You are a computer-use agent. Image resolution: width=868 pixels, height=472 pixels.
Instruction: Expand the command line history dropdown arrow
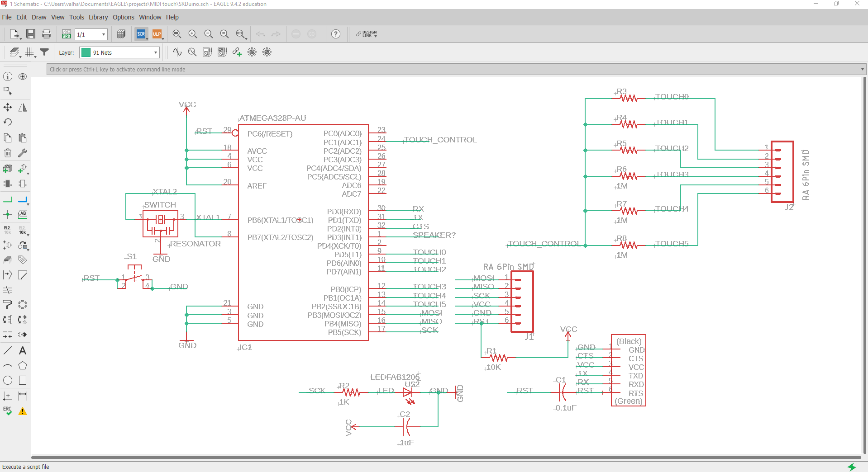(863, 69)
